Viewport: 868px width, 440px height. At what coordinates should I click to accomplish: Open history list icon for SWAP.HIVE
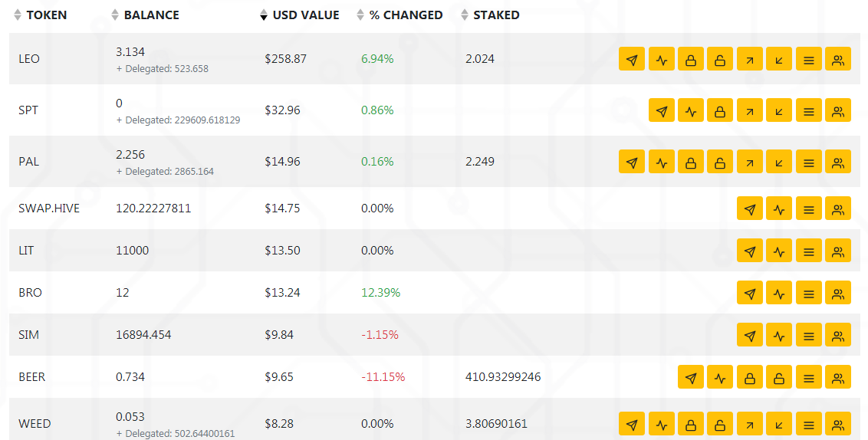pyautogui.click(x=809, y=209)
